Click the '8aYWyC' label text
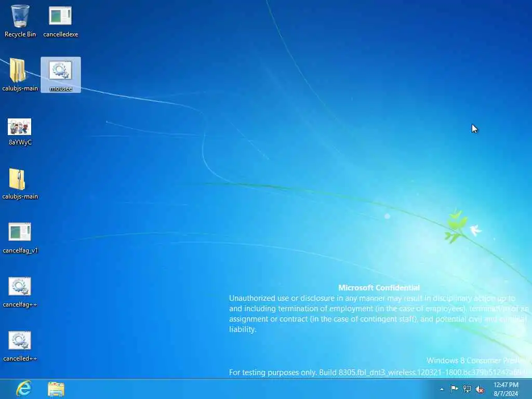The width and height of the screenshot is (532, 399). [20, 142]
